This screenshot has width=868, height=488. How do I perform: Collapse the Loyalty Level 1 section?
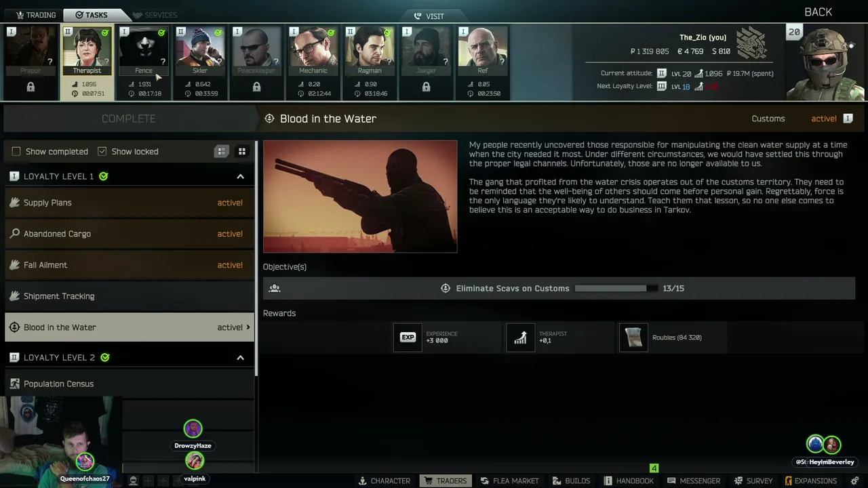pyautogui.click(x=240, y=176)
